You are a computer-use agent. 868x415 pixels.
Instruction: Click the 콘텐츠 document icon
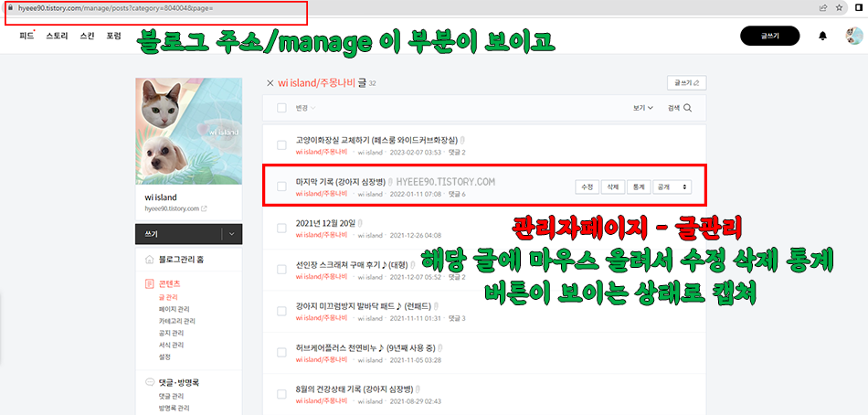pyautogui.click(x=149, y=284)
